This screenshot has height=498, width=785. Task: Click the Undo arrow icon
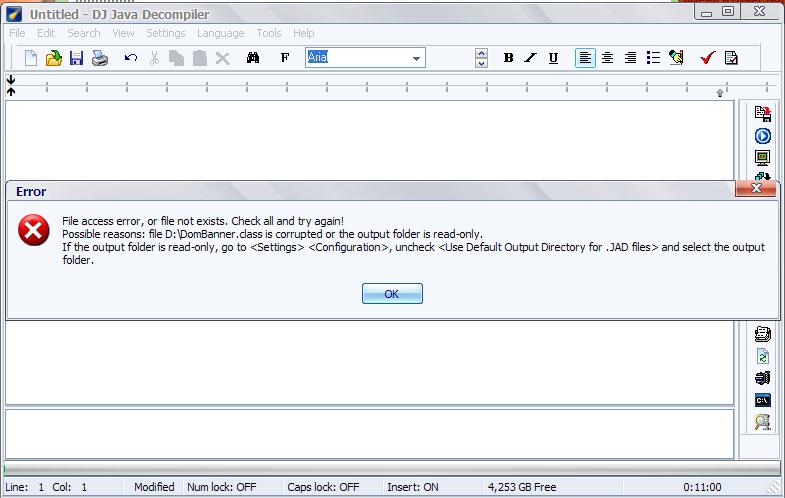point(130,58)
